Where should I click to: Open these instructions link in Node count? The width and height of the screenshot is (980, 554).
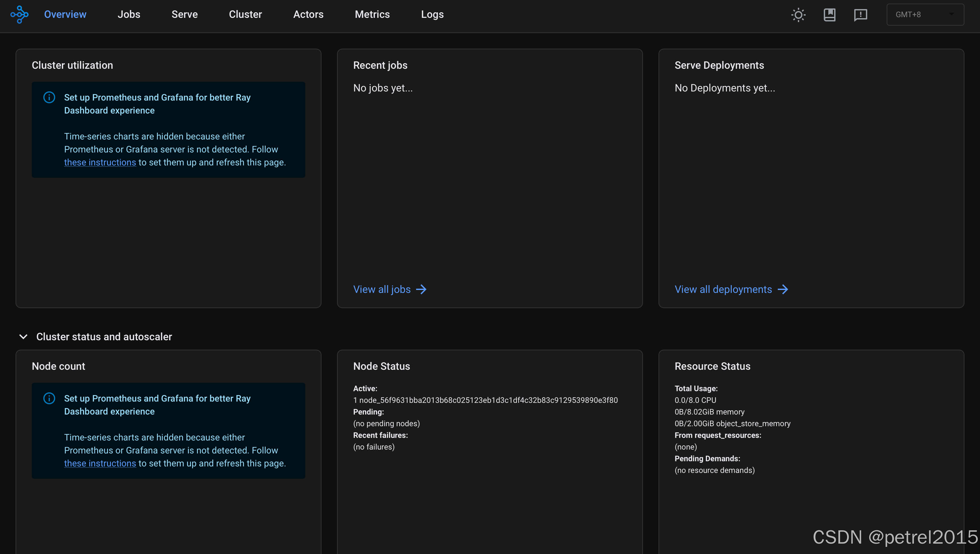(100, 464)
